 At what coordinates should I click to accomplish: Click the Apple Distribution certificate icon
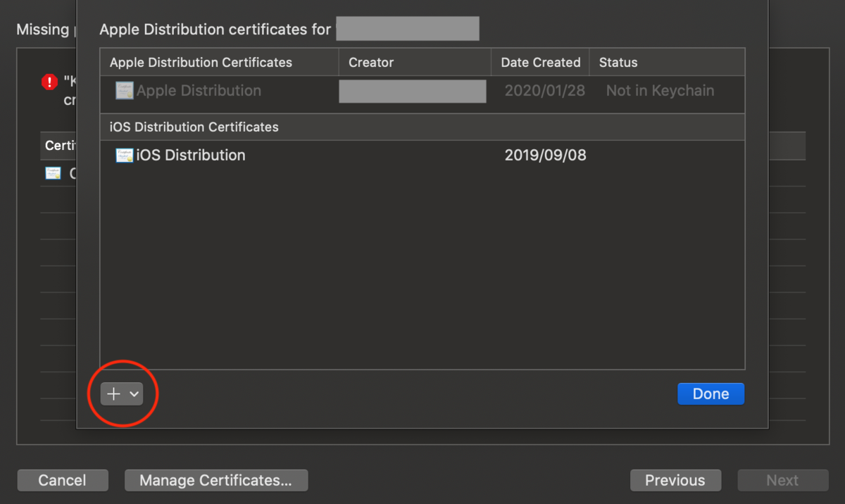pos(124,91)
